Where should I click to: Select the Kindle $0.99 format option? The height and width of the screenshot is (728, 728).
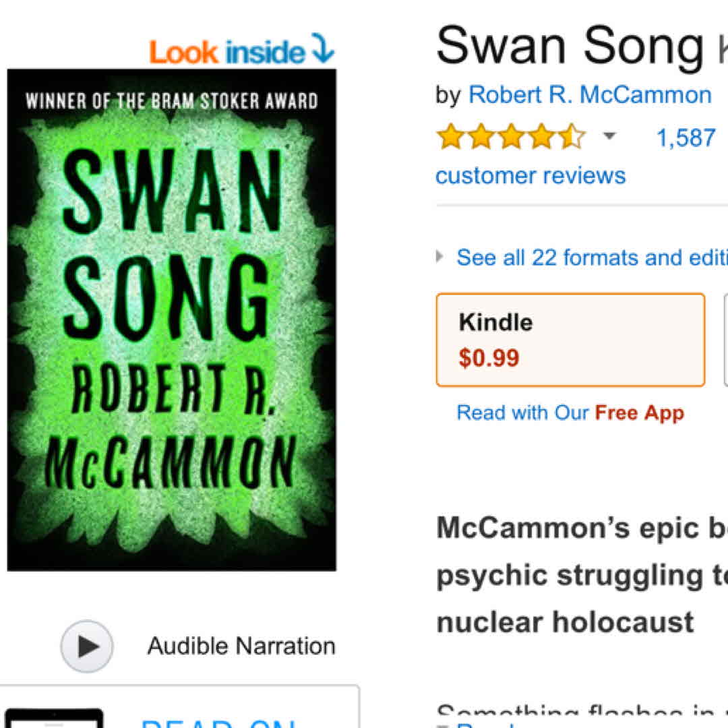tap(570, 340)
